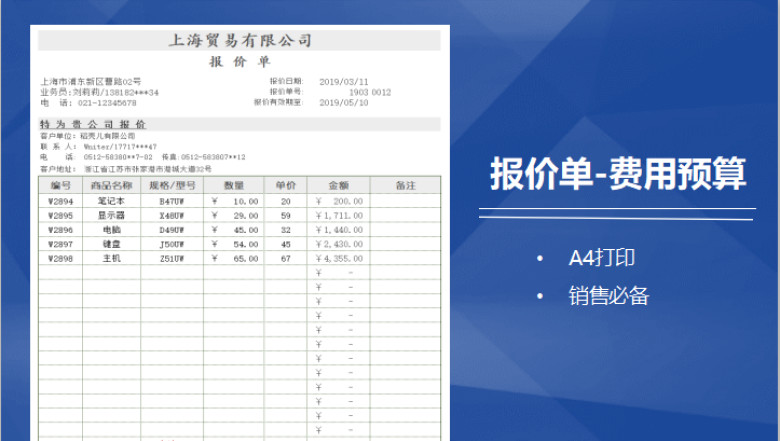
Task: Select cell ¥2898 in the 编号 column
Action: (61, 259)
